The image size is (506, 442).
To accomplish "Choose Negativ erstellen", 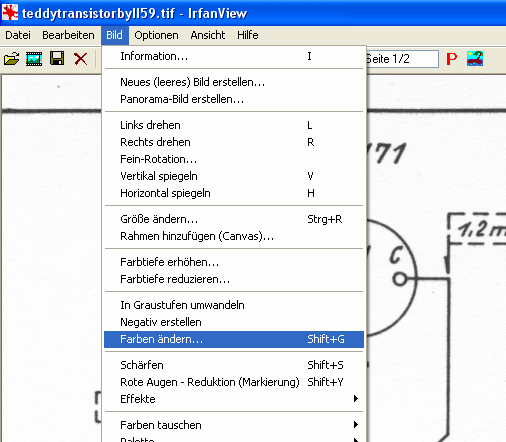I will (234, 322).
